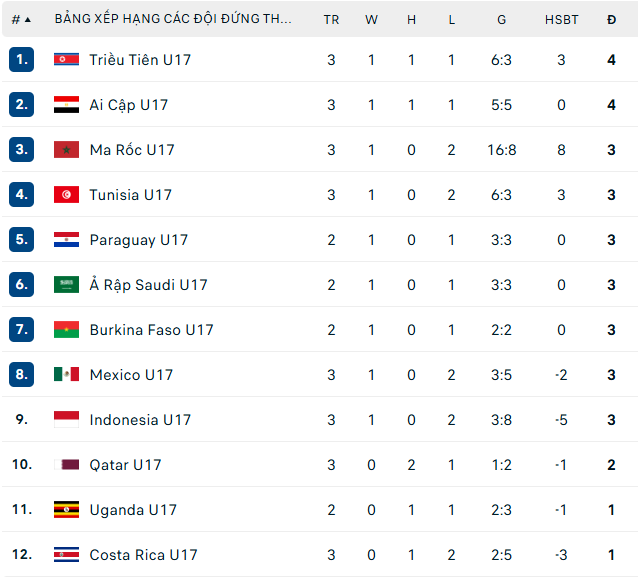Viewport: 638px width, 578px height.
Task: Click the Tunisia flag icon
Action: click(66, 195)
